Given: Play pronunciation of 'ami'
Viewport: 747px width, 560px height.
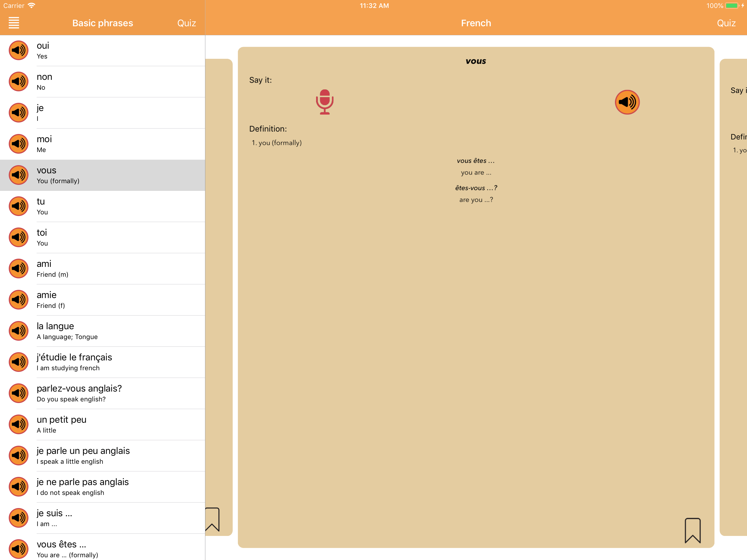Looking at the screenshot, I should [x=19, y=269].
